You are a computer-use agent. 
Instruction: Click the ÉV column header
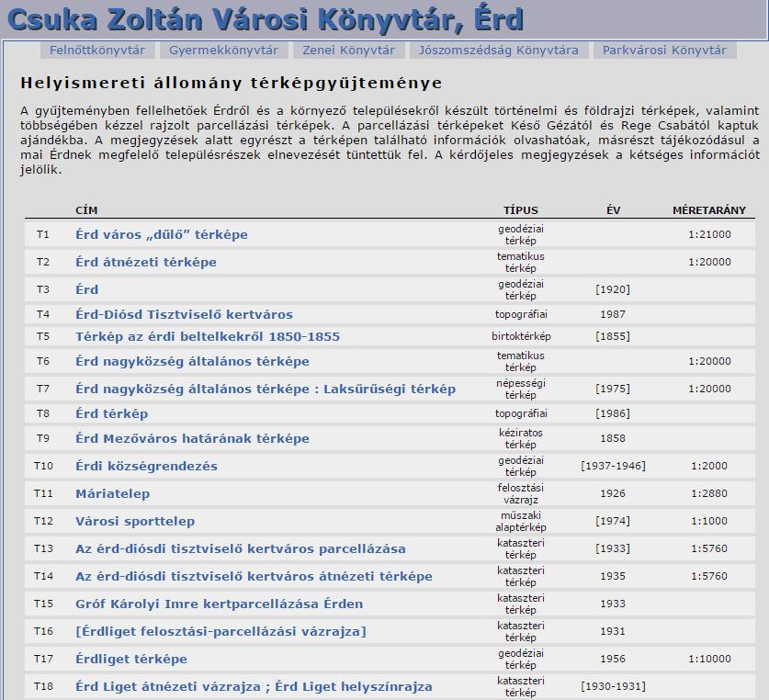tap(613, 210)
